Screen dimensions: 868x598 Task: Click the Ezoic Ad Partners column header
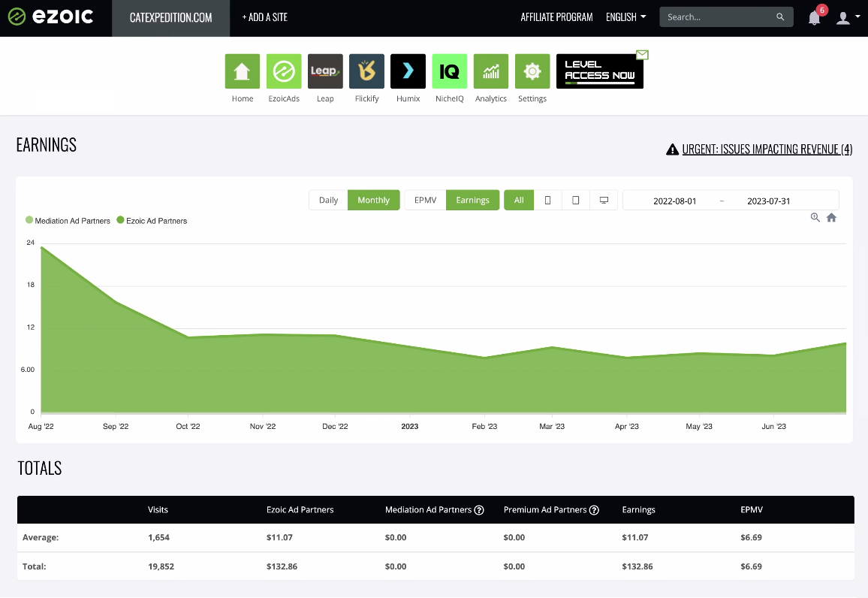point(300,509)
